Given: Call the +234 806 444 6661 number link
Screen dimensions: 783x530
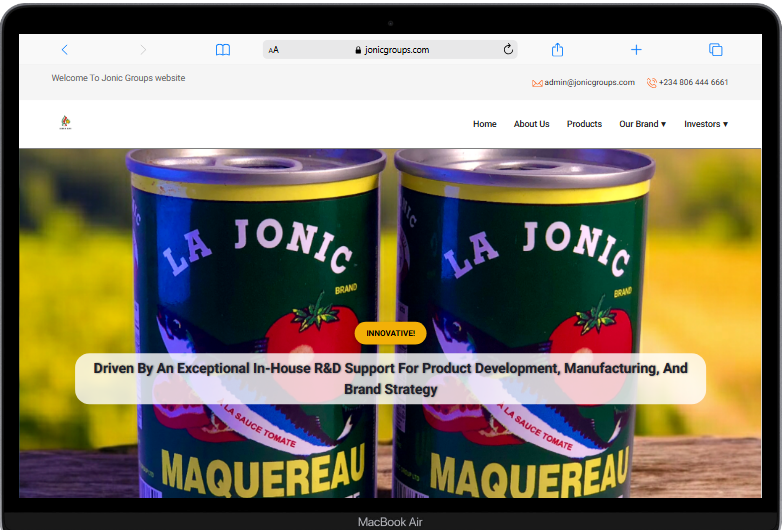Looking at the screenshot, I should coord(693,82).
